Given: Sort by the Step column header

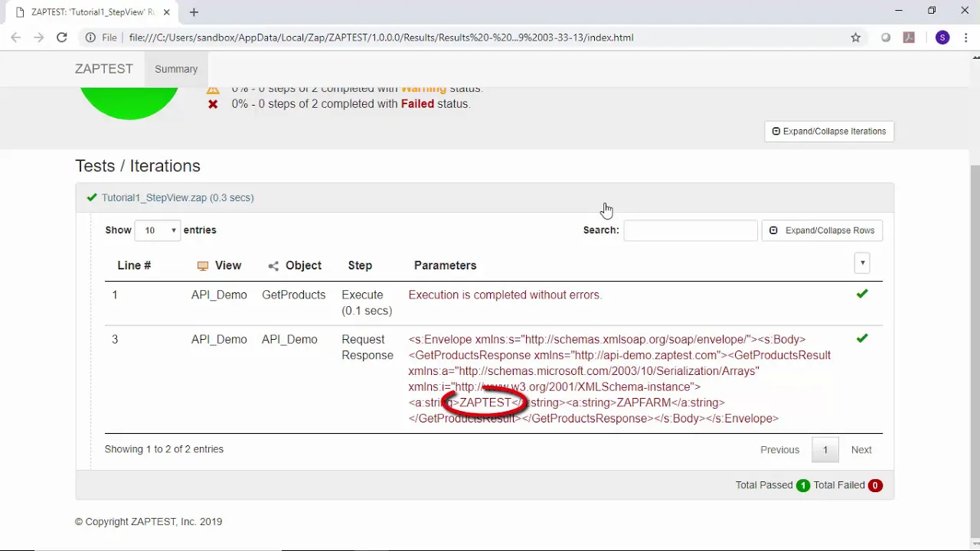Looking at the screenshot, I should pos(360,266).
